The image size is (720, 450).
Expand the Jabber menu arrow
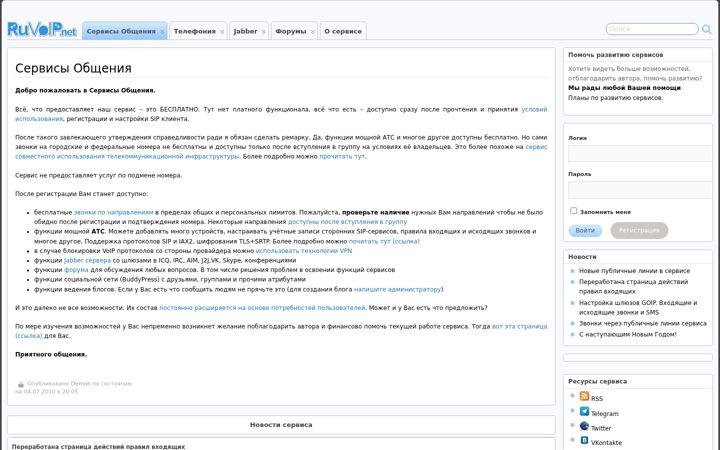pos(264,32)
